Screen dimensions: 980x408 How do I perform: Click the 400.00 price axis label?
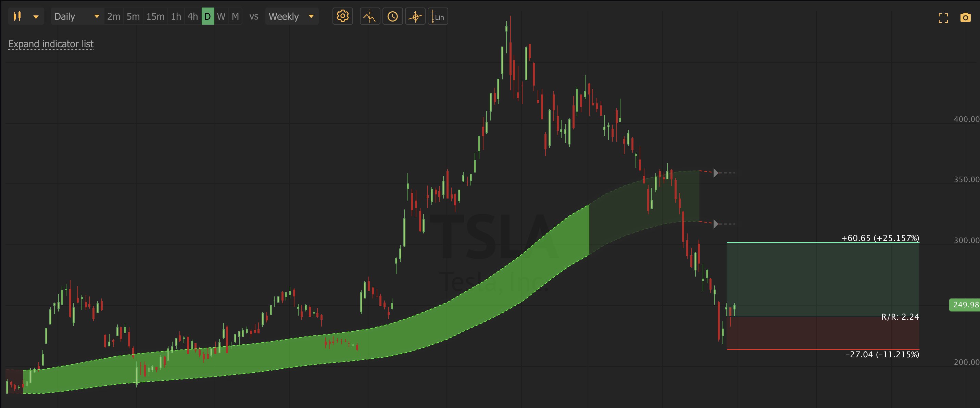[966, 119]
